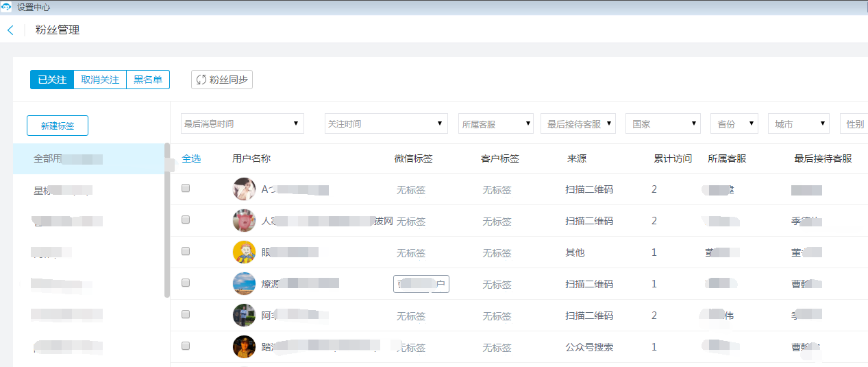
Task: Click the 全选 select-all link
Action: pos(191,158)
